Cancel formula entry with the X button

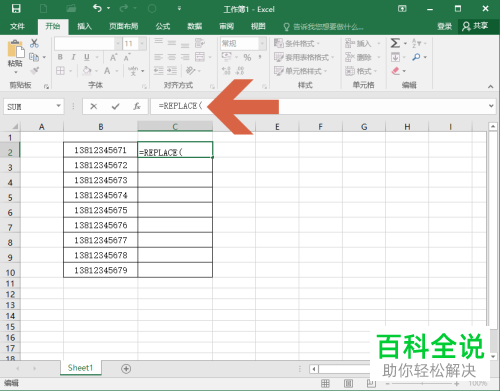click(x=94, y=106)
